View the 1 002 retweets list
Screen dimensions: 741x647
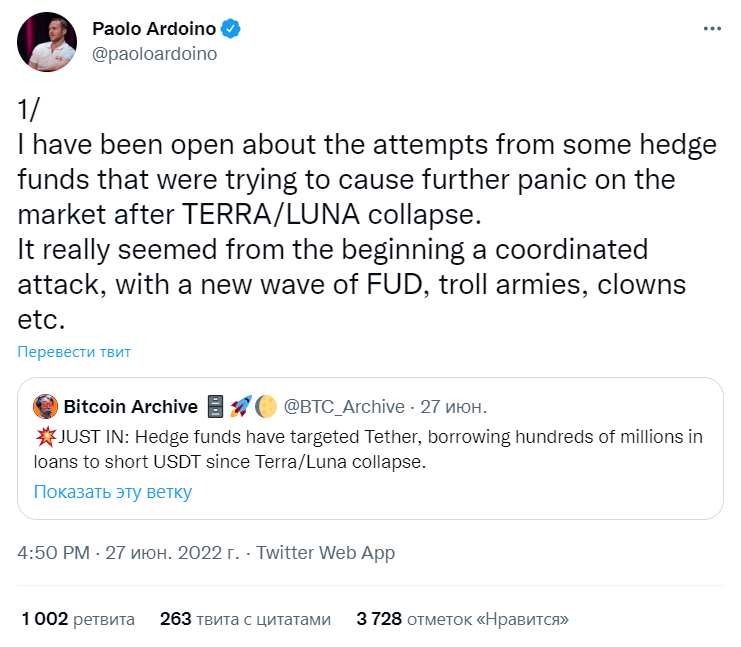tap(78, 619)
